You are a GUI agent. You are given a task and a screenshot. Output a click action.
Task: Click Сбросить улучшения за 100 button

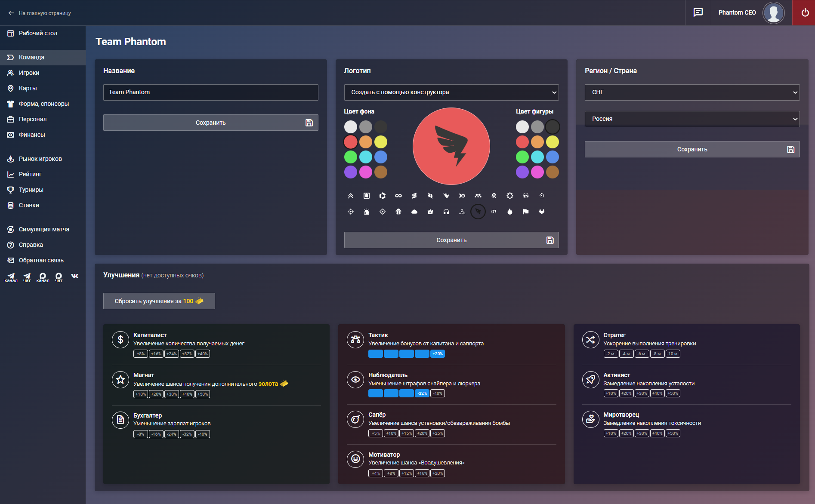tap(159, 301)
